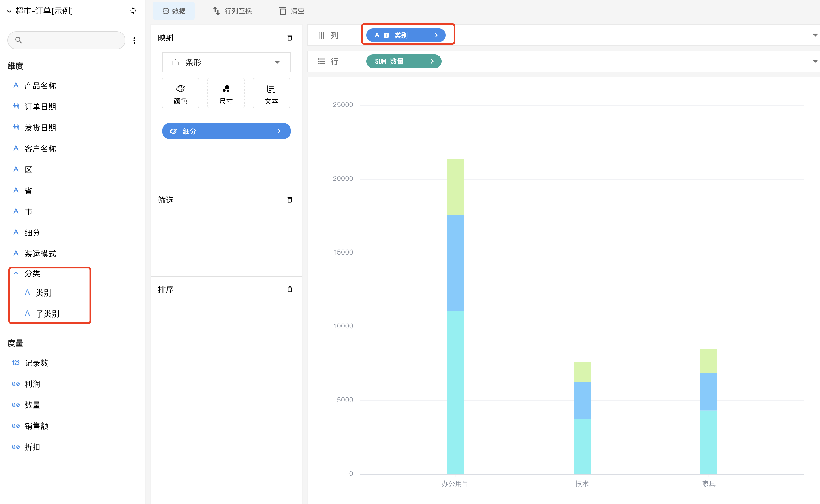Select the 订单日期 date dimension

[x=40, y=107]
